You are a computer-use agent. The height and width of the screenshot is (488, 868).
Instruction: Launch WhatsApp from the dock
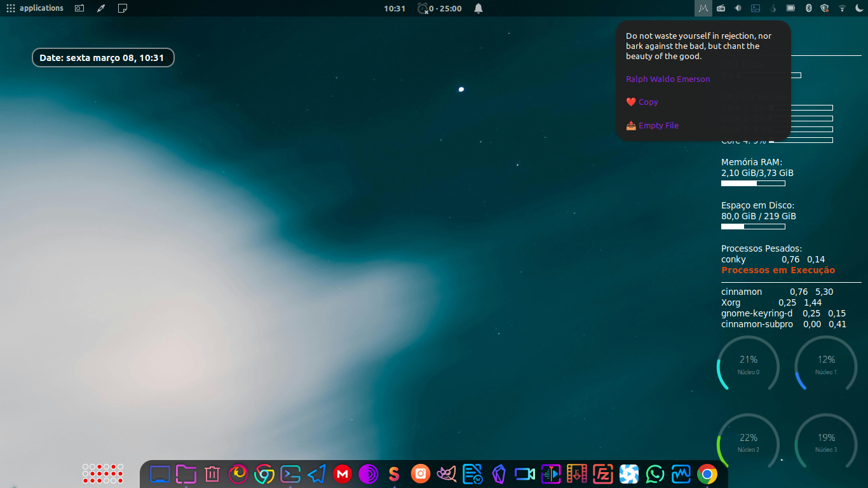(x=655, y=474)
